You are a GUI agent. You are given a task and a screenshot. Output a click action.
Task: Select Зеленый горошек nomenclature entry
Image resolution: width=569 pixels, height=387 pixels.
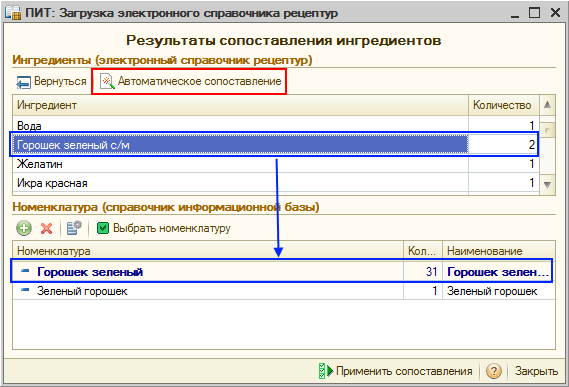284,291
